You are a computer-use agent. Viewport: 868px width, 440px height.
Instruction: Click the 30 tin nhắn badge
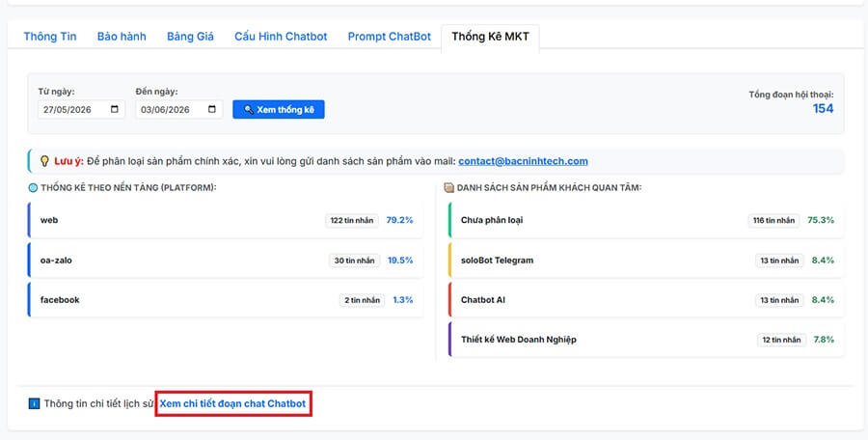354,260
